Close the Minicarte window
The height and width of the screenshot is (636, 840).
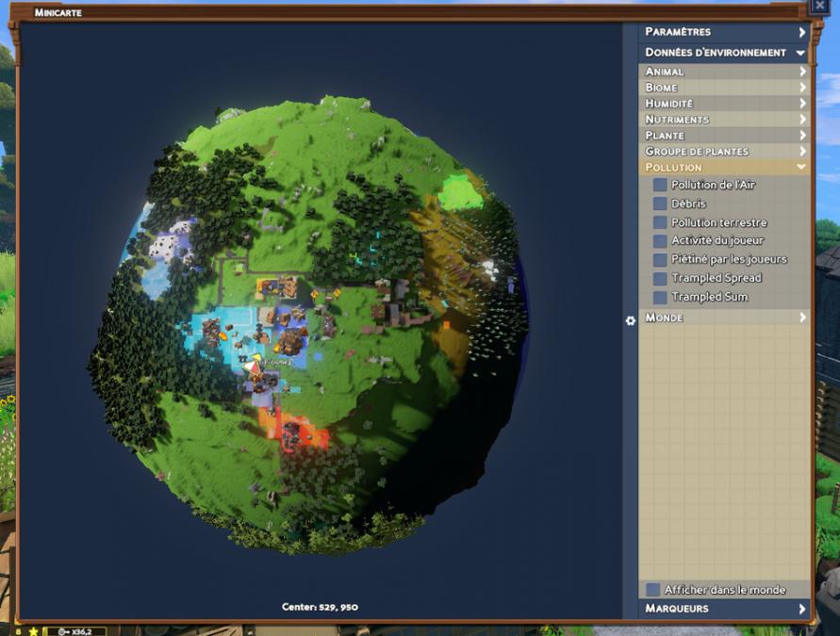click(x=818, y=6)
